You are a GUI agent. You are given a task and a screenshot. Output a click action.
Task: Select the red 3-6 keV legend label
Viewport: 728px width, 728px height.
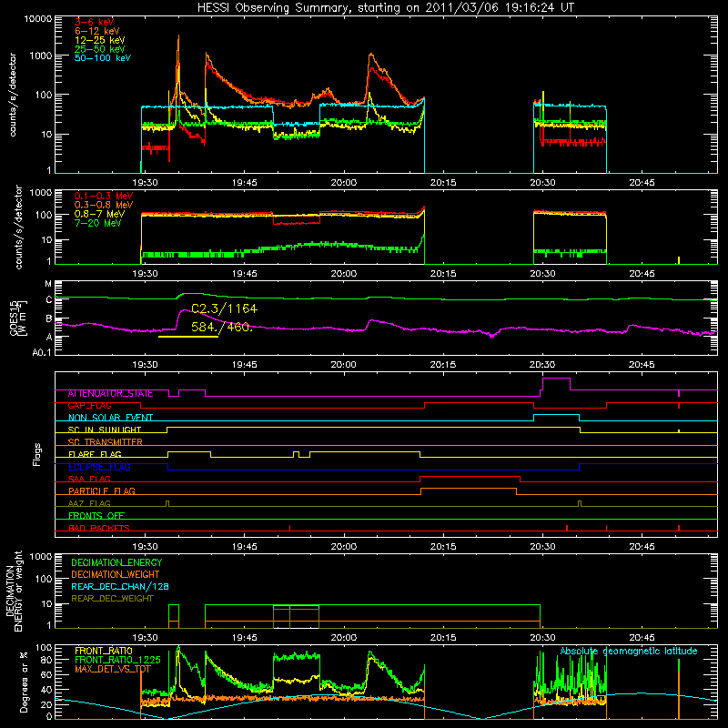95,22
